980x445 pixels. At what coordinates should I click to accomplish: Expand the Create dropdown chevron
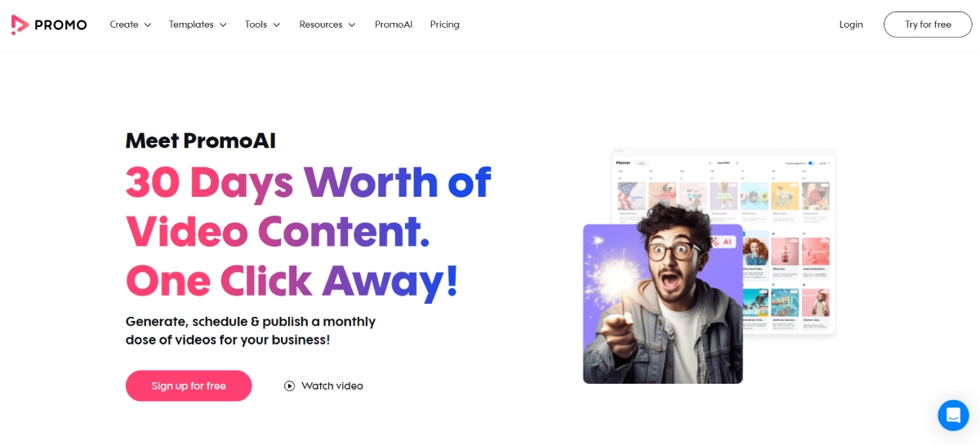click(x=148, y=24)
